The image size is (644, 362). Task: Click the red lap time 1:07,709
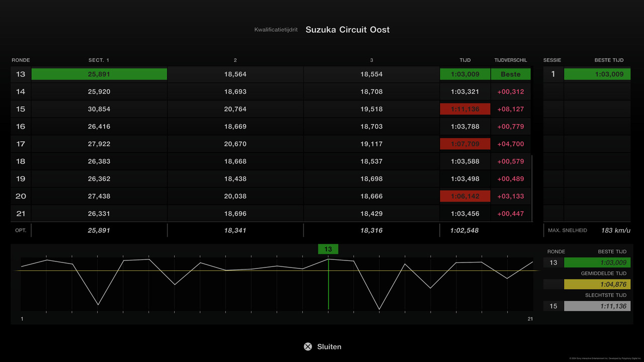(465, 144)
